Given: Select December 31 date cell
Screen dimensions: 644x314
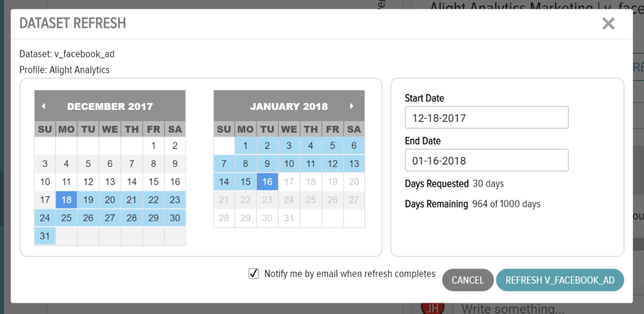Looking at the screenshot, I should coord(45,235).
